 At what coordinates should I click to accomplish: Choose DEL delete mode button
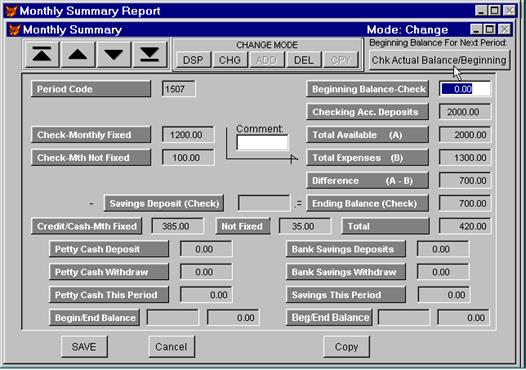click(303, 60)
